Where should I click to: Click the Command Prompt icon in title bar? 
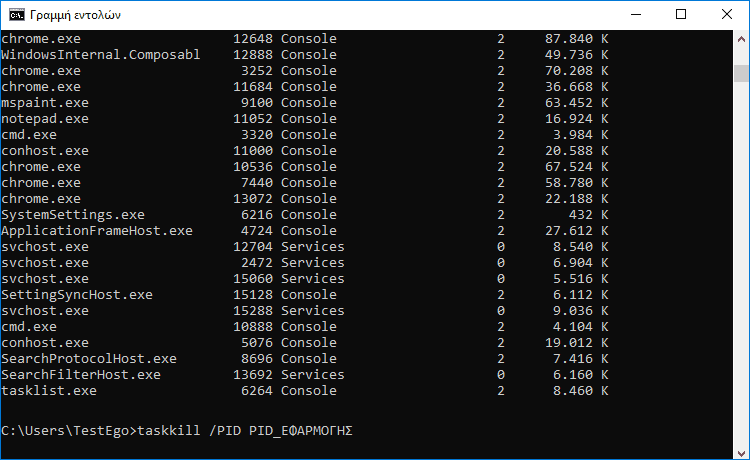[17, 15]
